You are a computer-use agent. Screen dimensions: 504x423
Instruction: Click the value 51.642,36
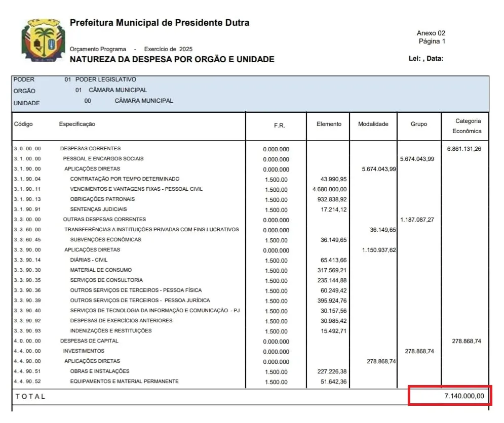click(334, 382)
